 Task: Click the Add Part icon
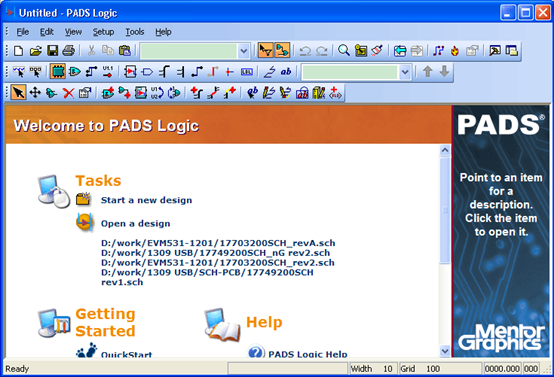click(107, 93)
